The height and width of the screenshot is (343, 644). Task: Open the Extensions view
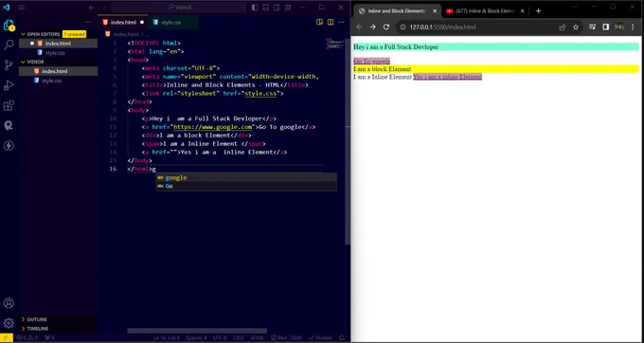(9, 105)
